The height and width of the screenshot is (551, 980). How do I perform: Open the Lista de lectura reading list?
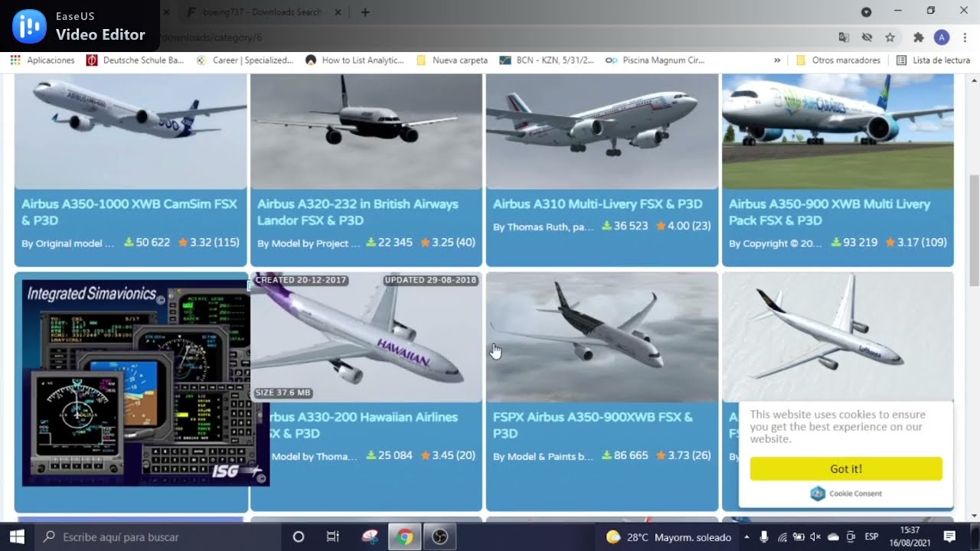[933, 60]
